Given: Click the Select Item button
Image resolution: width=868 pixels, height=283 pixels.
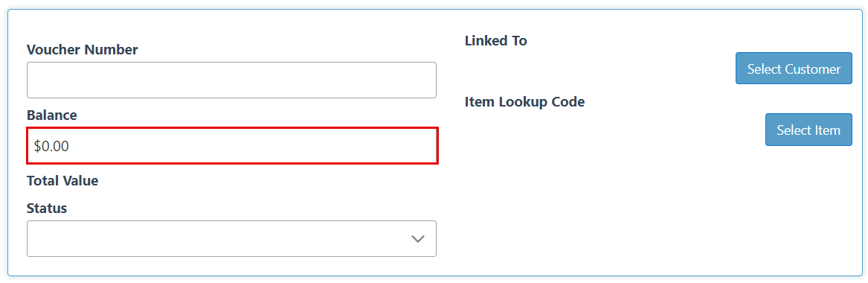Looking at the screenshot, I should [x=808, y=130].
